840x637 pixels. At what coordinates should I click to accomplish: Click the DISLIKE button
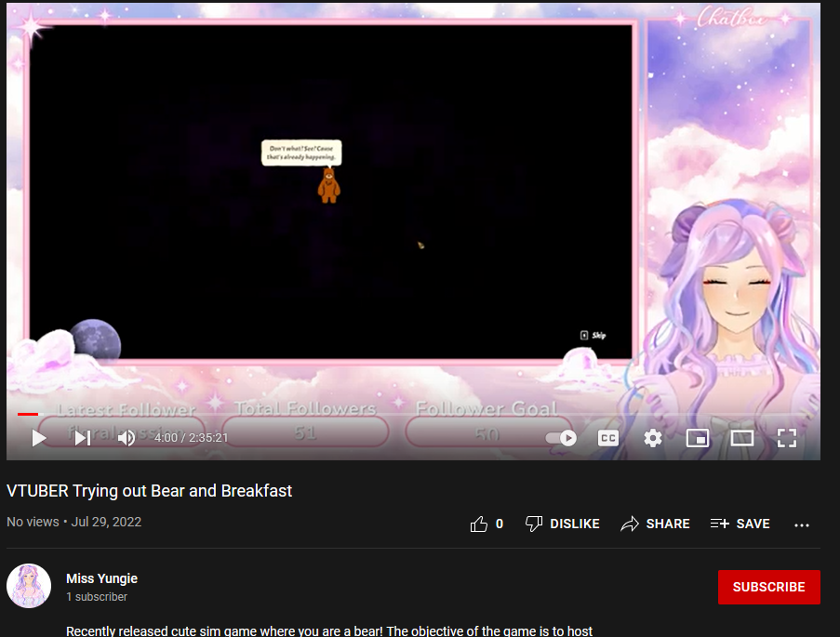click(x=563, y=524)
